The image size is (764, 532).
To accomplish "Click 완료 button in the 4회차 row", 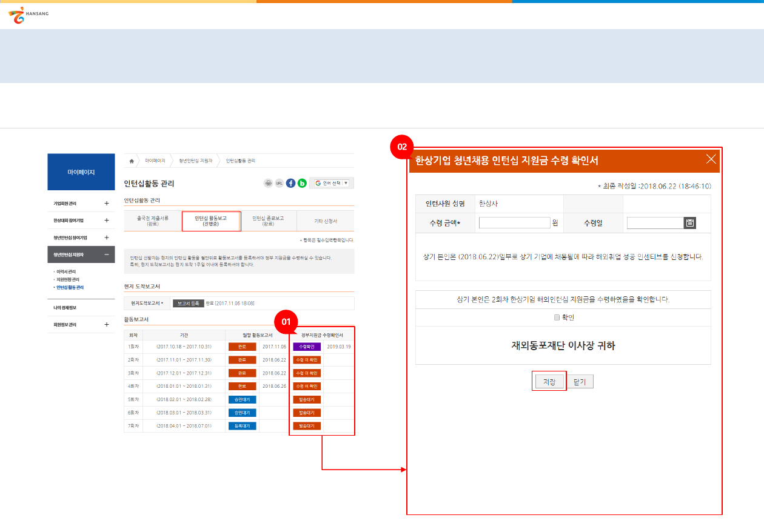I will click(243, 386).
